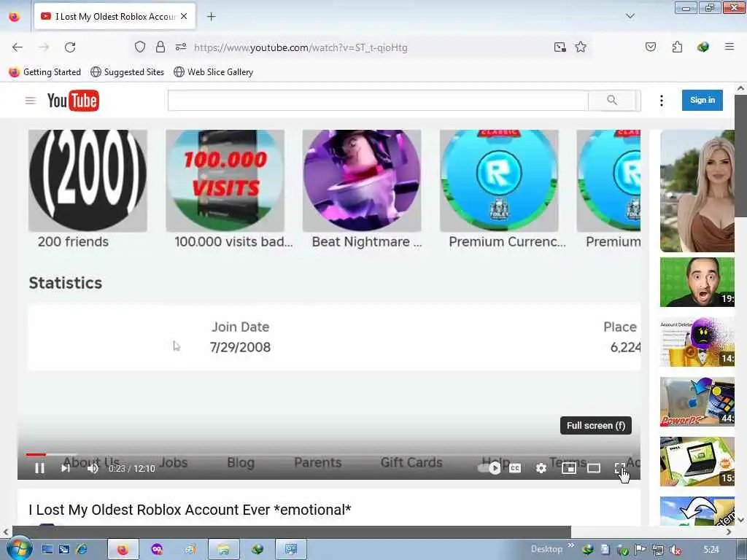Enable theater mode icon
The width and height of the screenshot is (747, 560).
point(594,469)
